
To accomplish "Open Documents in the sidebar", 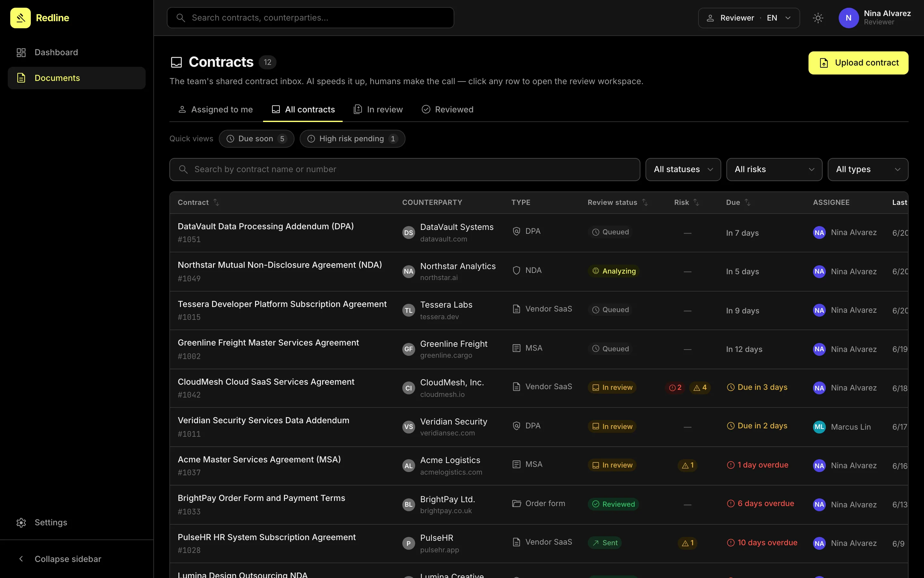I will (x=77, y=78).
